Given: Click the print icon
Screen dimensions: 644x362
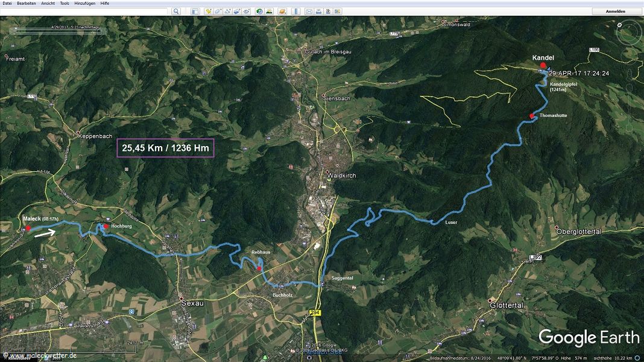Looking at the screenshot, I should pos(318,11).
